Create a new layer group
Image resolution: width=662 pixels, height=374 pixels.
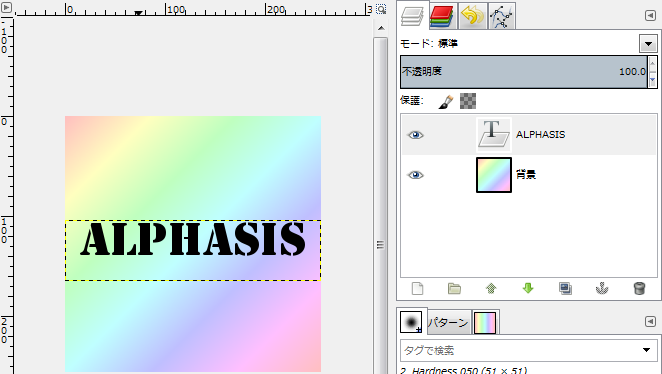point(454,289)
